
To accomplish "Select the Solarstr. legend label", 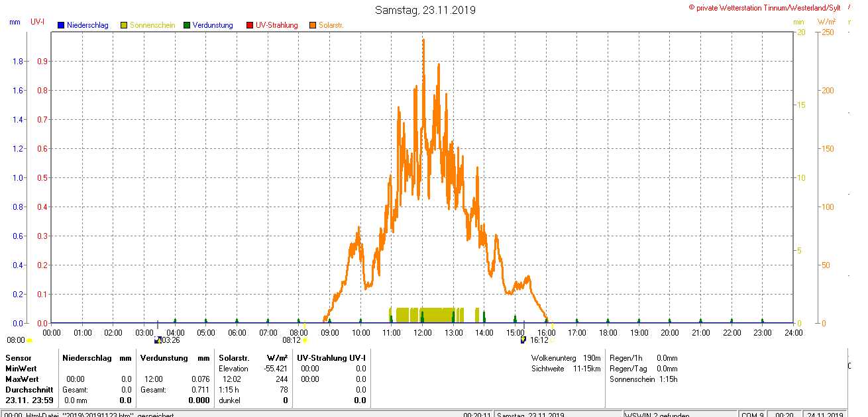I will [331, 25].
